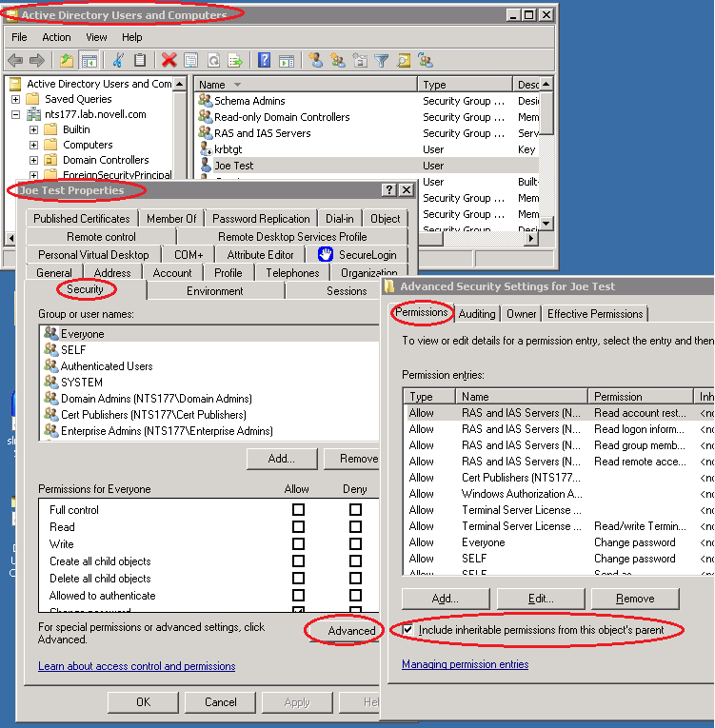715x728 pixels.
Task: Click the Create New User icon
Action: (316, 60)
